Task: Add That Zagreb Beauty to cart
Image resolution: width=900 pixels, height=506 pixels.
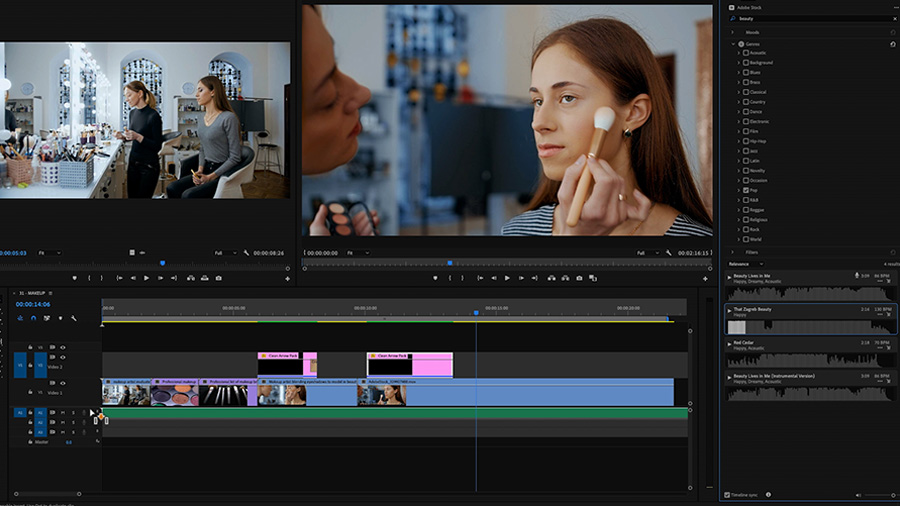Action: pos(888,315)
